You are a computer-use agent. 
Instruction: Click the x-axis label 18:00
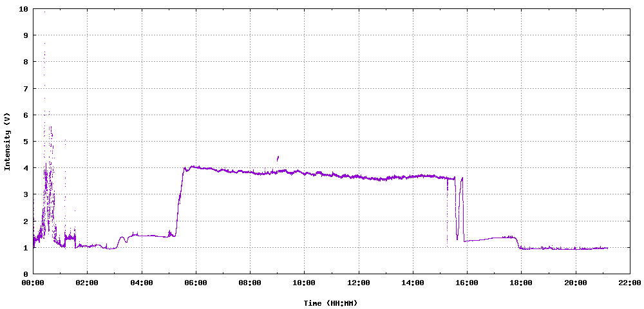coord(521,283)
